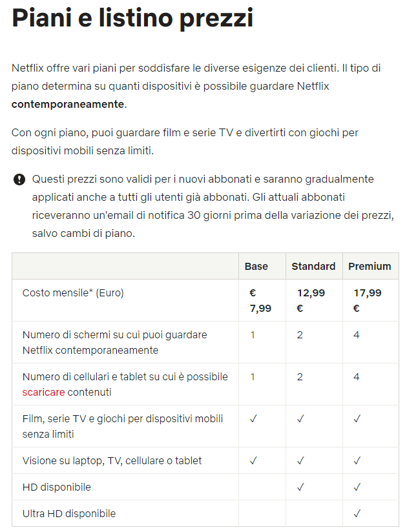The height and width of the screenshot is (532, 407).
Task: Click the Base checkmark for Film, serie TV row
Action: pos(253,419)
